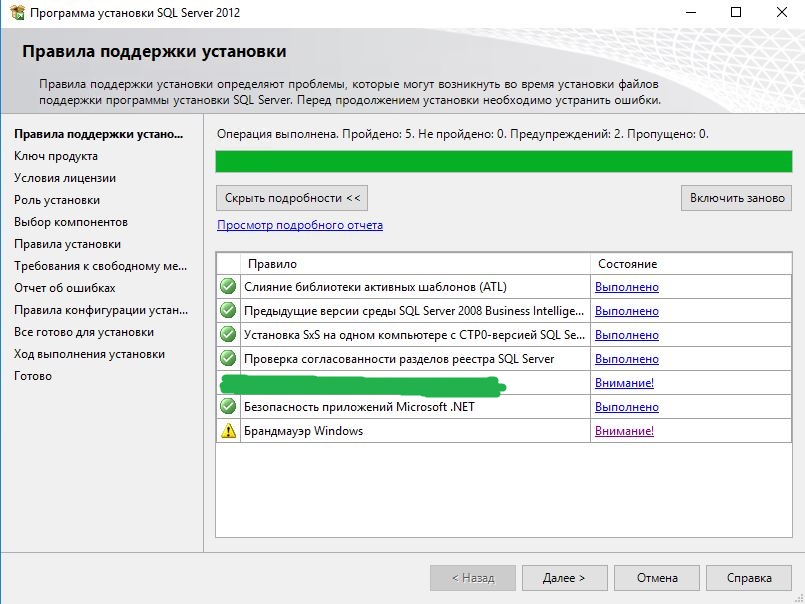Maximize the SQL Server 2012 setup window

click(x=736, y=12)
